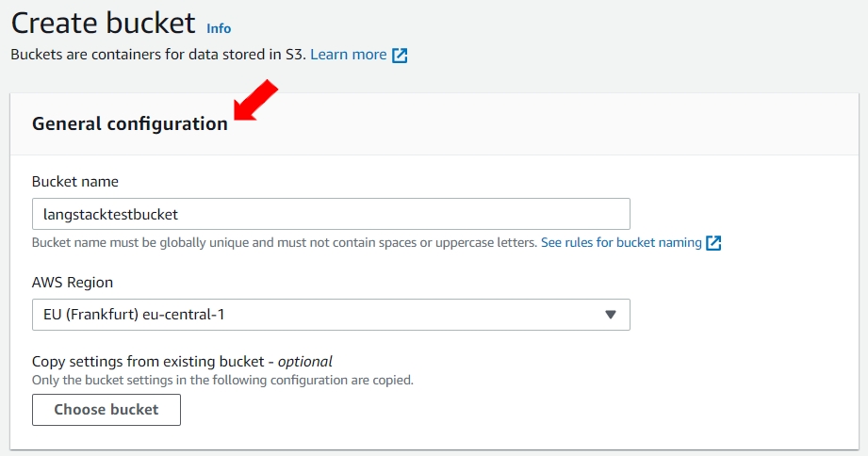Viewport: 868px width, 456px height.
Task: Click the 'Only the bucket settings' helper text
Action: pyautogui.click(x=222, y=381)
